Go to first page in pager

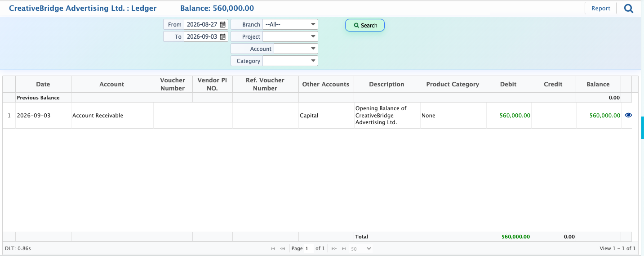tap(273, 248)
